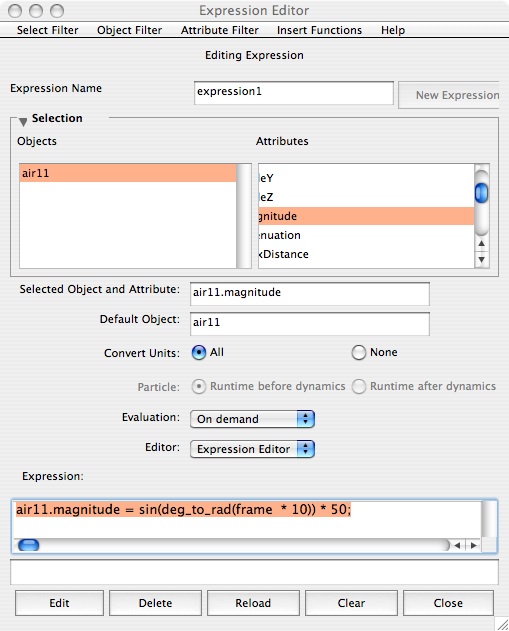Select None for Convert Units
The width and height of the screenshot is (509, 631).
coord(358,353)
